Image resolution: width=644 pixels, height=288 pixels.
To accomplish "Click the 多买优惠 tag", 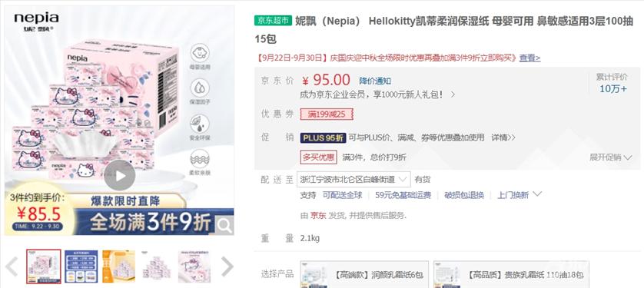I will coord(319,157).
